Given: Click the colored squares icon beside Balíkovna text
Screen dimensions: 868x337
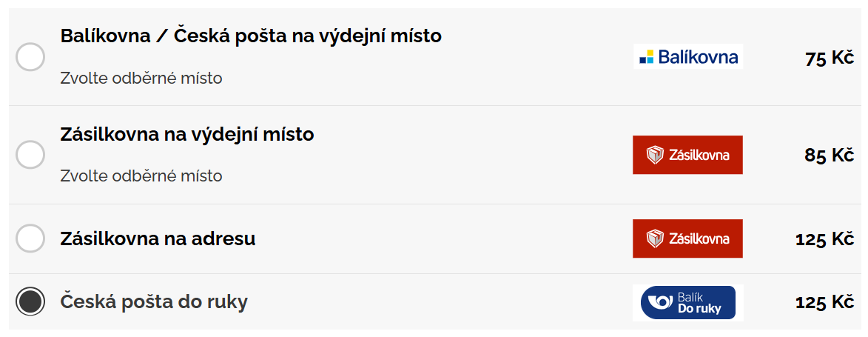Looking at the screenshot, I should (647, 56).
